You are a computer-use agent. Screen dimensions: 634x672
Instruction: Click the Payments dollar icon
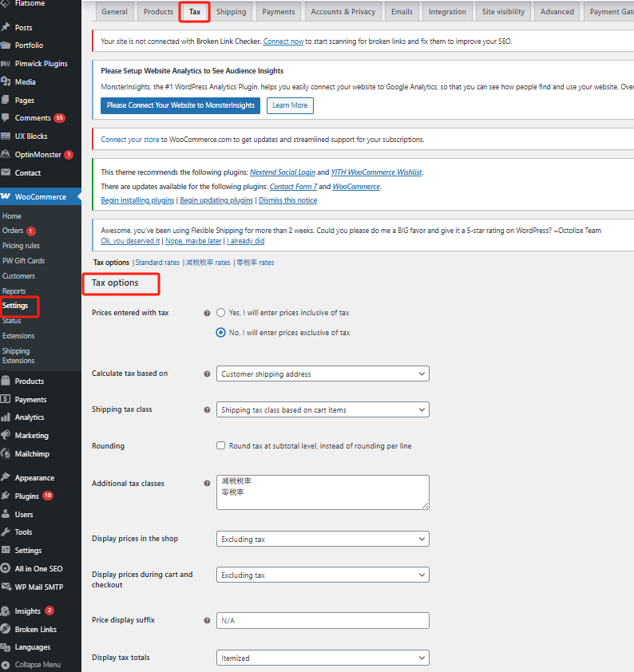coord(6,399)
